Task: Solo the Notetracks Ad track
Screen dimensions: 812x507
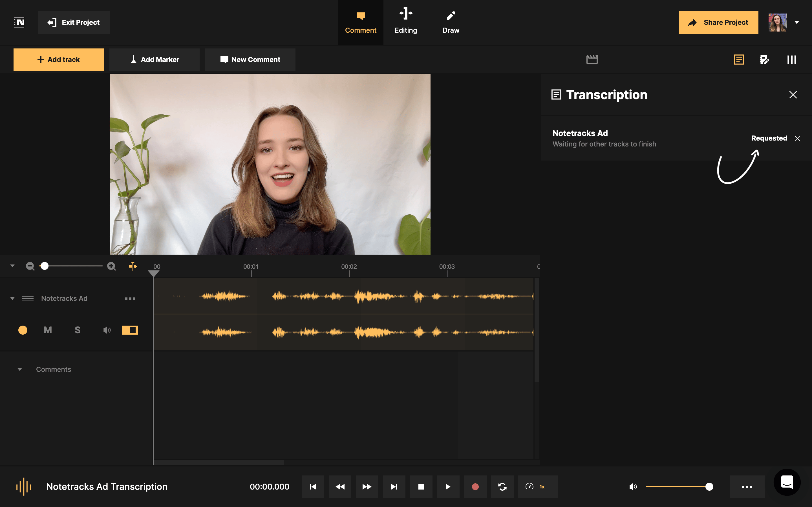Action: (x=78, y=330)
